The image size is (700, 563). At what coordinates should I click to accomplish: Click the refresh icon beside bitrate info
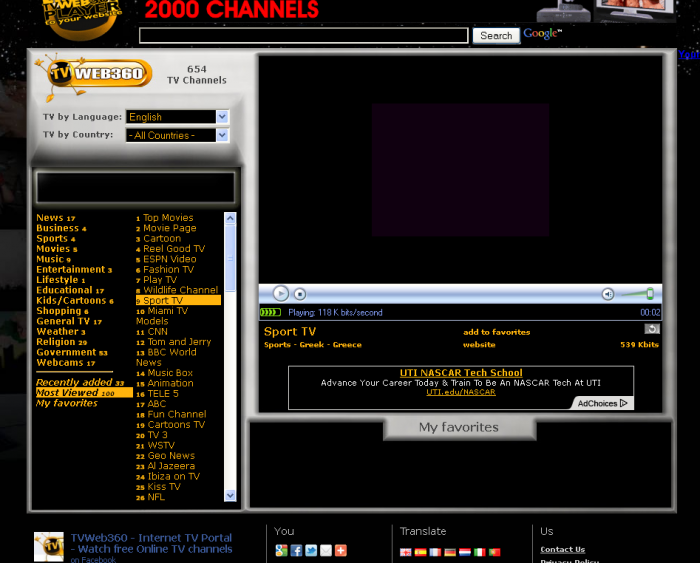[652, 329]
